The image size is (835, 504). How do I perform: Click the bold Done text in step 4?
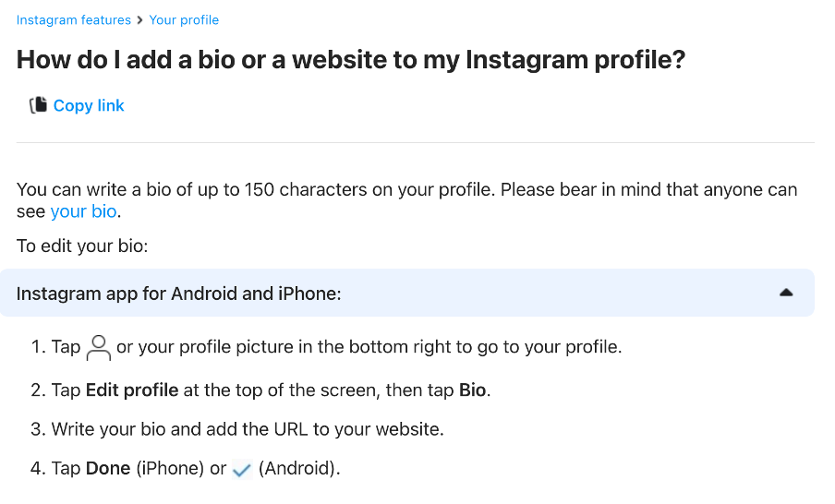point(108,468)
